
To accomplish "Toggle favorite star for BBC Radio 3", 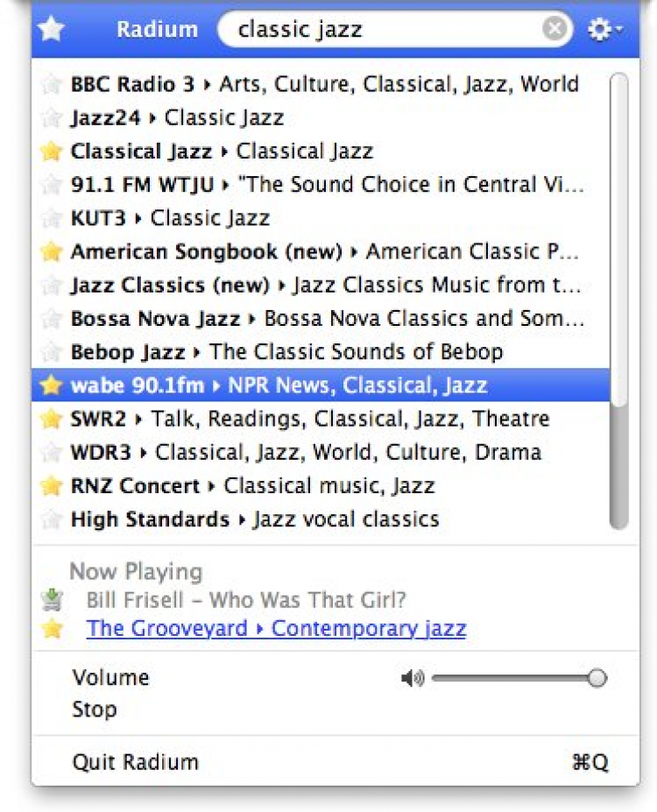I will (52, 84).
